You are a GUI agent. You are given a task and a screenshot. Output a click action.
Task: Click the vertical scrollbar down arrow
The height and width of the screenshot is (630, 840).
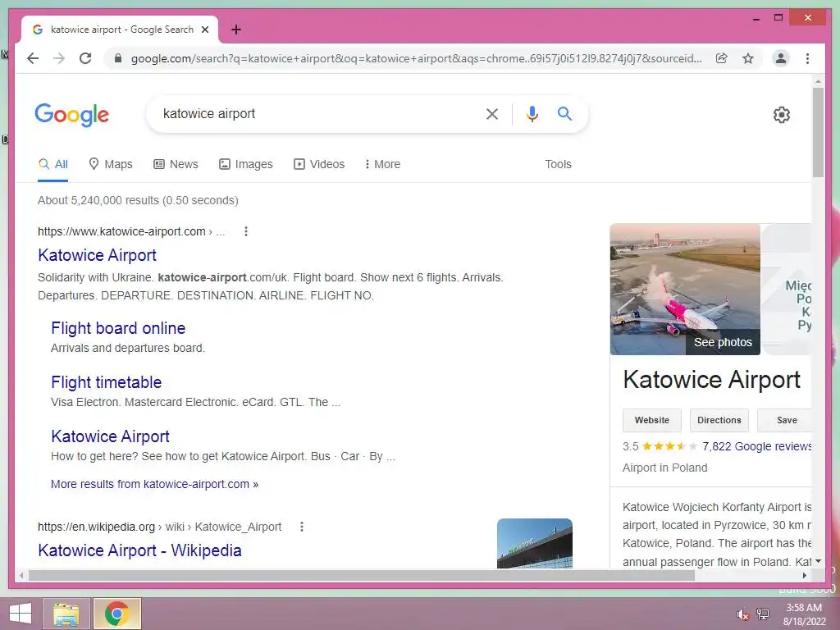click(818, 561)
